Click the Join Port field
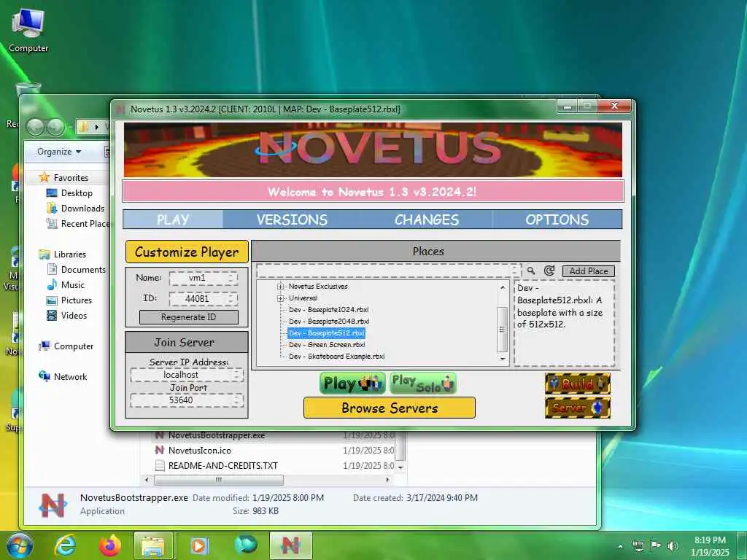Viewport: 747px width, 560px height. coord(187,400)
